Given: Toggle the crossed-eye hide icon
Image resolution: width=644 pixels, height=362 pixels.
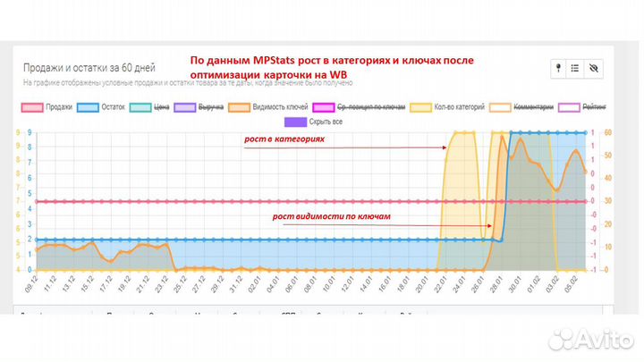Looking at the screenshot, I should point(593,68).
